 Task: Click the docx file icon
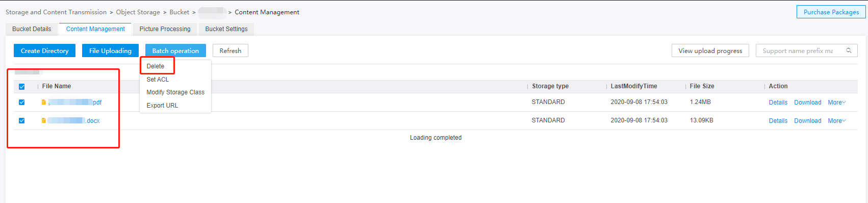pos(44,120)
